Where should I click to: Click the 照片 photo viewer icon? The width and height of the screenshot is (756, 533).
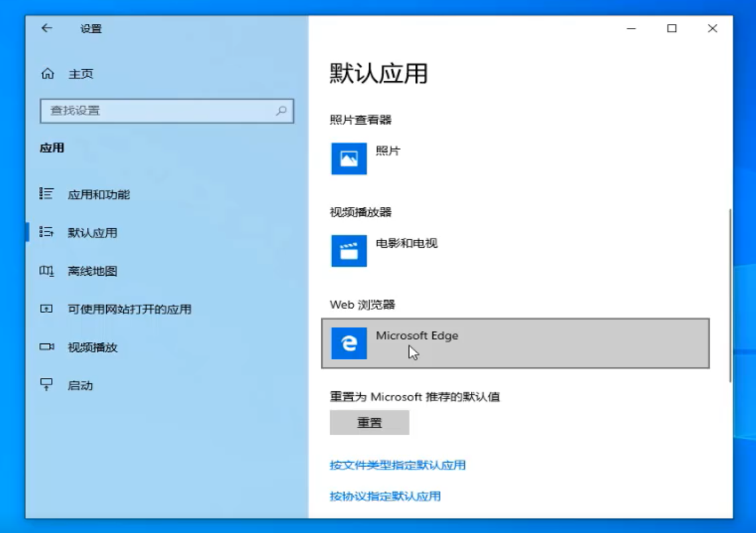pos(349,158)
